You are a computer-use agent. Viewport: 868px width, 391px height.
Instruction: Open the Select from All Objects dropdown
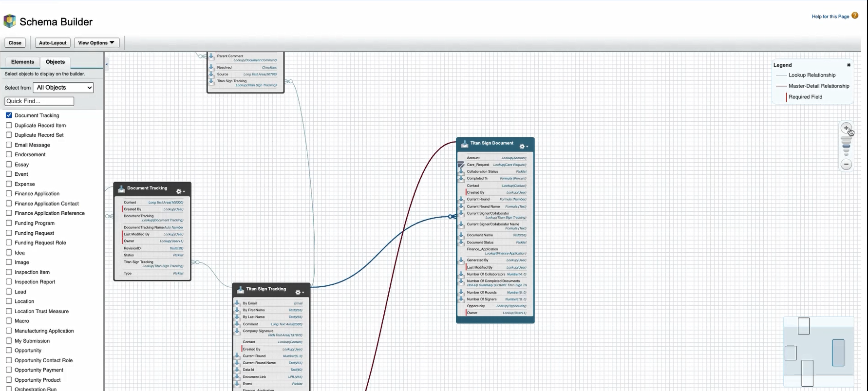pyautogui.click(x=63, y=88)
